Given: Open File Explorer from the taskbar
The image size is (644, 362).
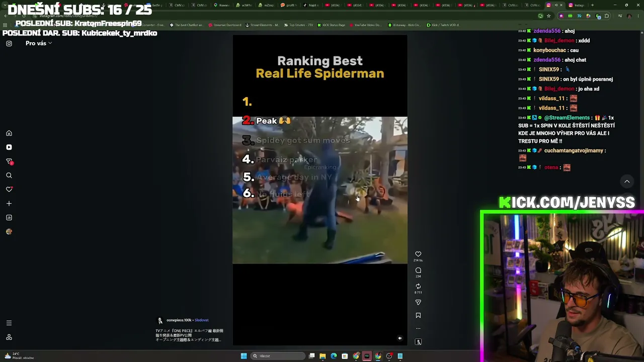Looking at the screenshot, I should tap(323, 356).
